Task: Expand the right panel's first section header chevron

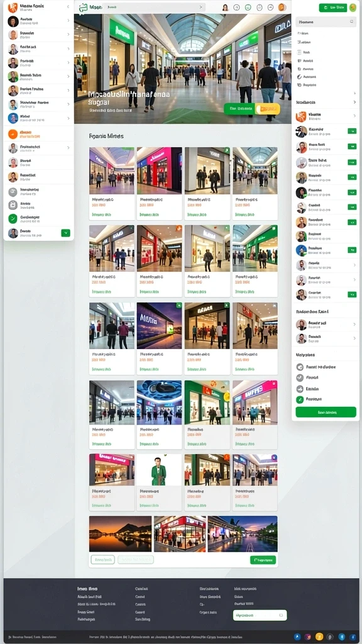Action: tap(354, 102)
